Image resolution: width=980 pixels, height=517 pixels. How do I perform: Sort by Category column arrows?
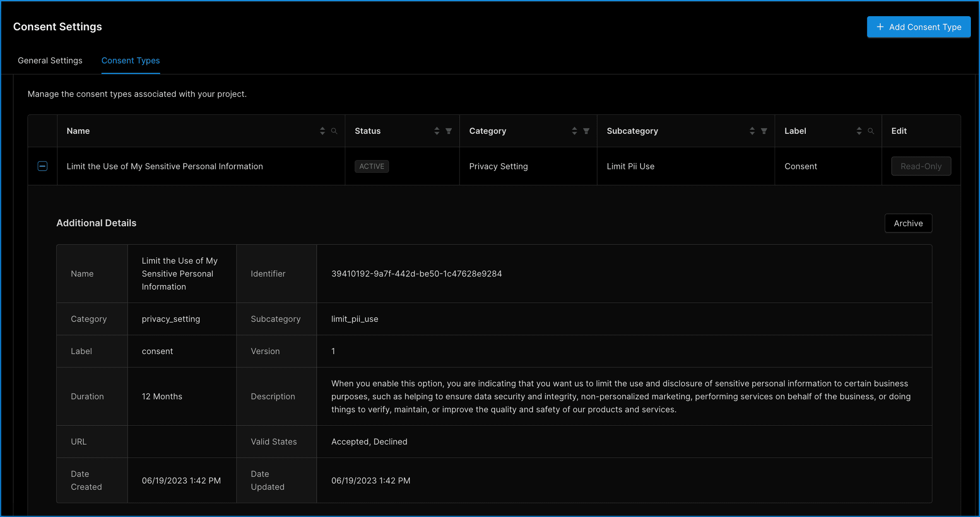[574, 131]
